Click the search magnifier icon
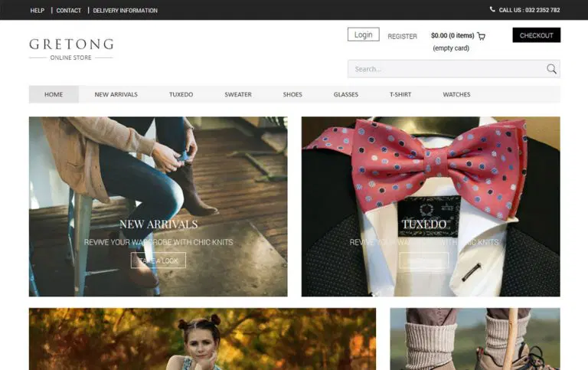Viewport: 588px width, 370px height. click(551, 69)
